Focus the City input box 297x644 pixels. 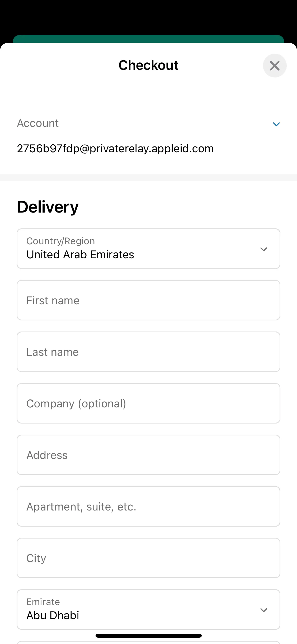pyautogui.click(x=148, y=558)
